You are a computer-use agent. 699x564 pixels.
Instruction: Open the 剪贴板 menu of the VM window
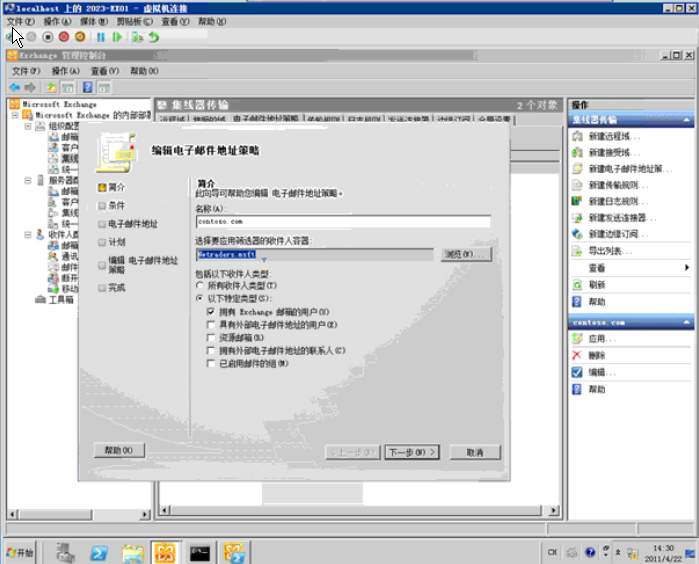coord(135,21)
